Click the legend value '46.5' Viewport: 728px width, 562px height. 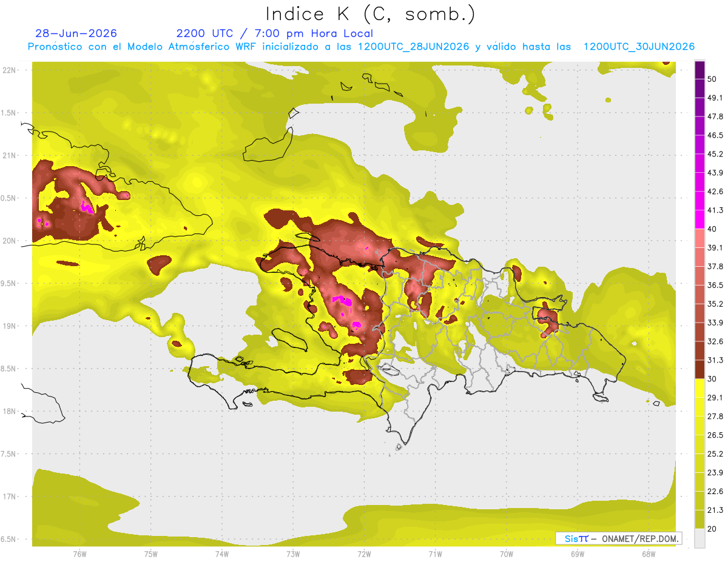pos(715,135)
